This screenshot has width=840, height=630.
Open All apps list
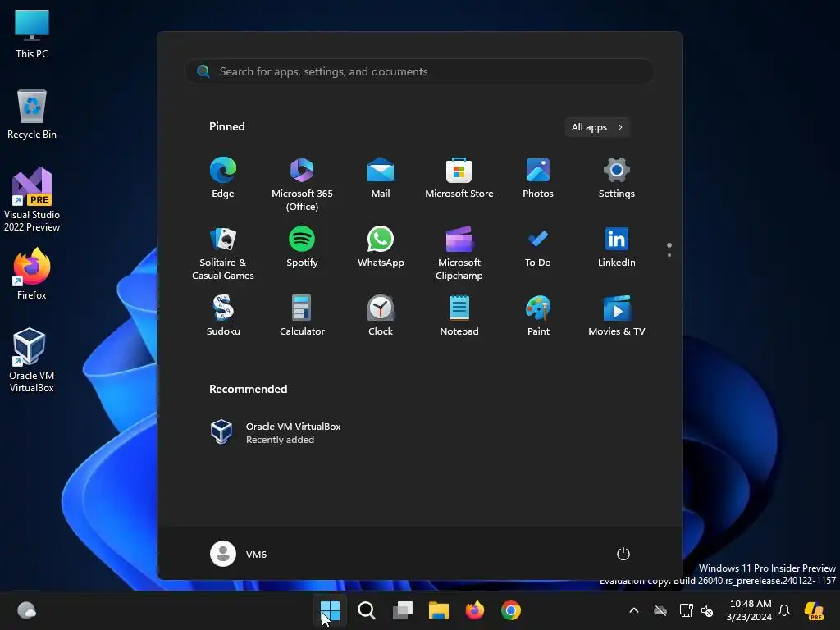pyautogui.click(x=597, y=127)
